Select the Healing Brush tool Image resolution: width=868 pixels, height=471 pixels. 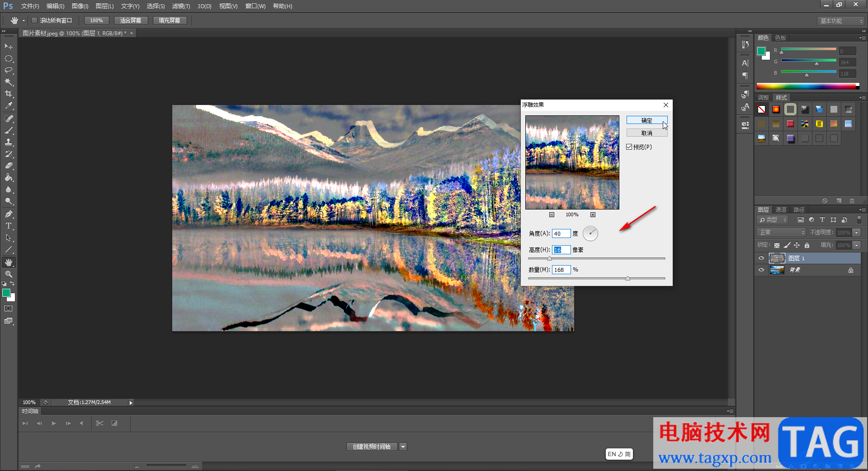click(x=9, y=119)
